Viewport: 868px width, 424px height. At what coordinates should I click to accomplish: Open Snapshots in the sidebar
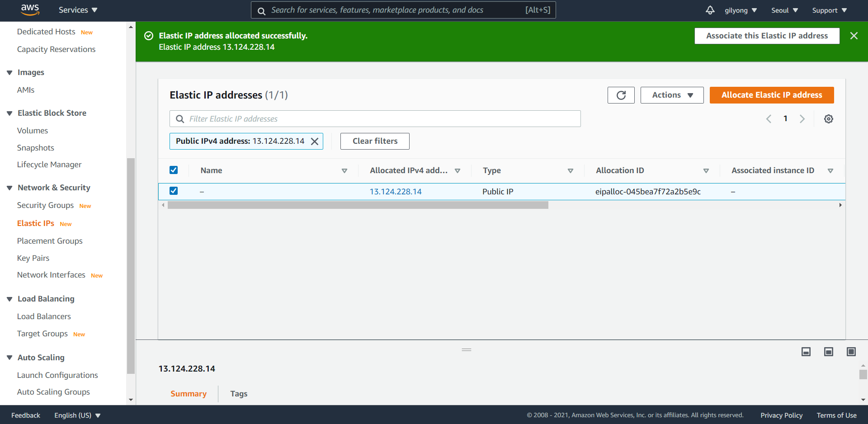pos(36,148)
